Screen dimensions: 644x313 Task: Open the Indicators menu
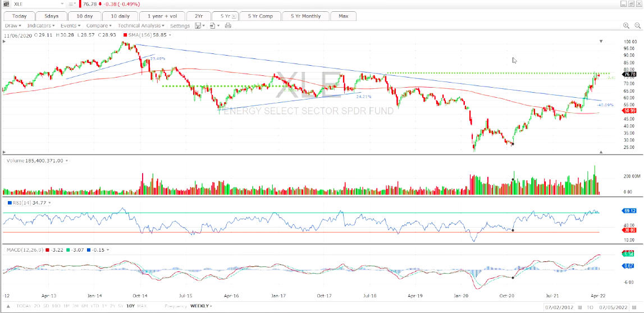click(x=41, y=25)
